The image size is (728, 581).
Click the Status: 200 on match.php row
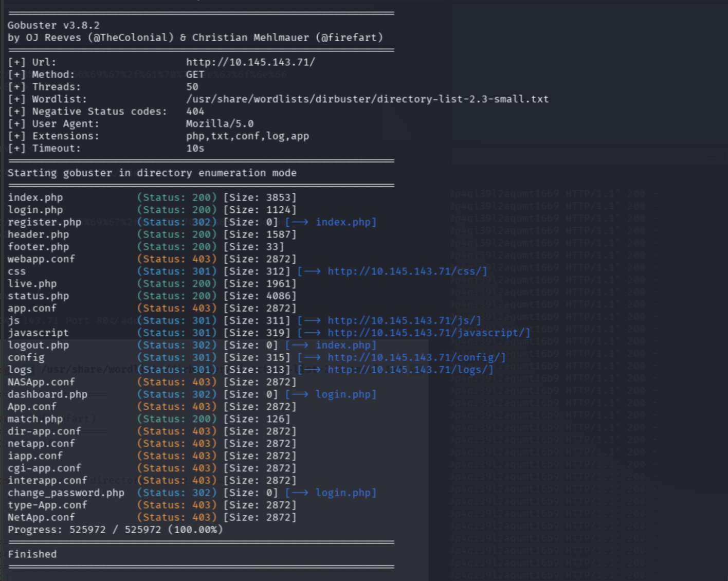point(177,420)
